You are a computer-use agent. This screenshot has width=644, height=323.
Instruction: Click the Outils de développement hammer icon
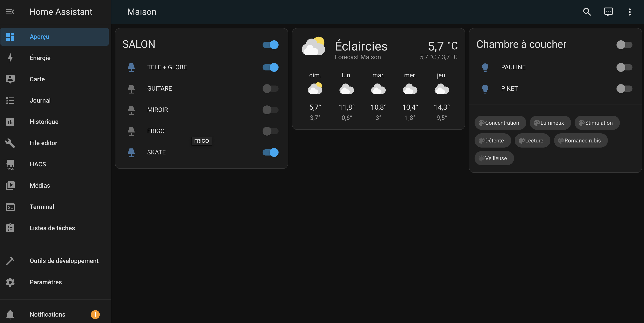[x=10, y=261]
